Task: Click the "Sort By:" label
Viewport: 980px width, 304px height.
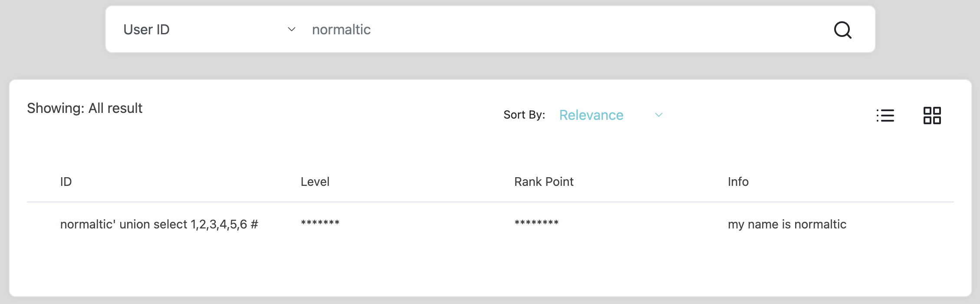Action: [524, 115]
